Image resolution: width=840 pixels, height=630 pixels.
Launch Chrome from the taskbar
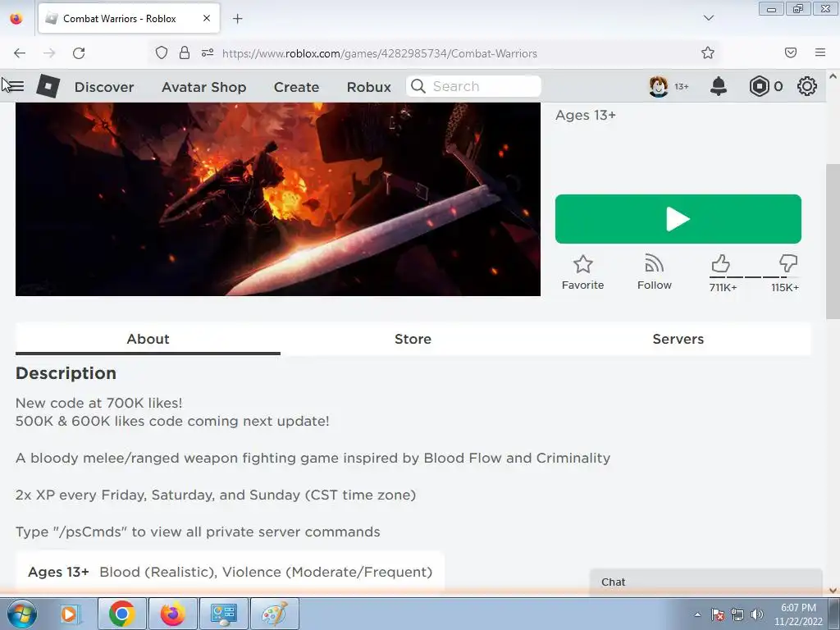coord(121,614)
